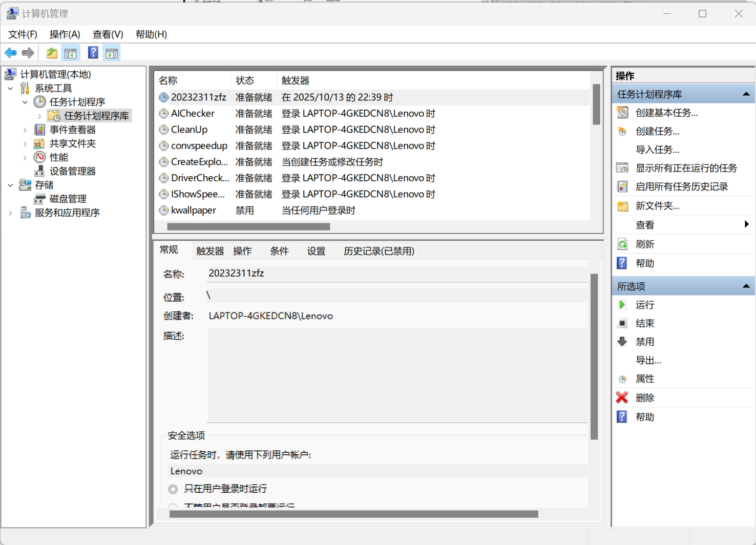Click the Forward arrow toolbar icon
The height and width of the screenshot is (545, 756).
click(x=28, y=53)
